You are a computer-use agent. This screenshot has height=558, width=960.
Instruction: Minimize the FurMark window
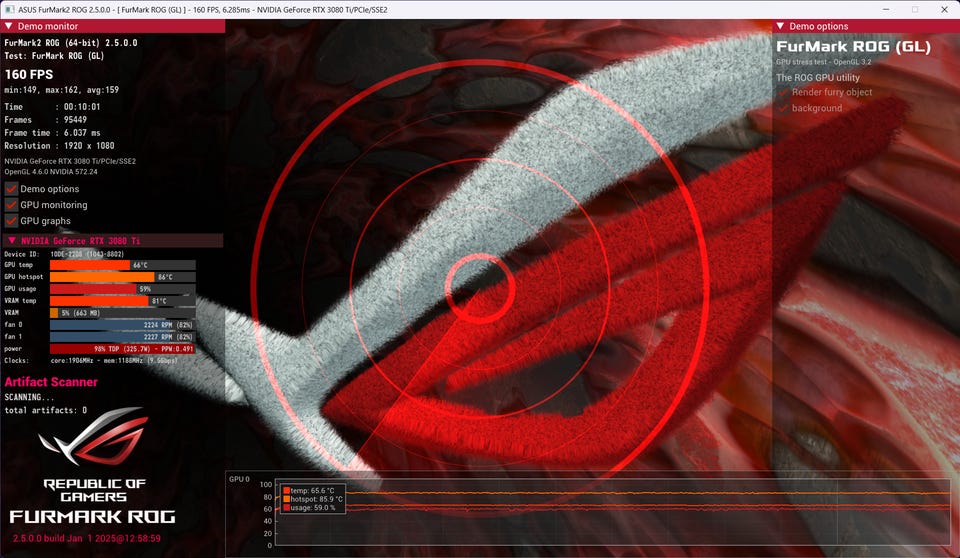tap(887, 9)
